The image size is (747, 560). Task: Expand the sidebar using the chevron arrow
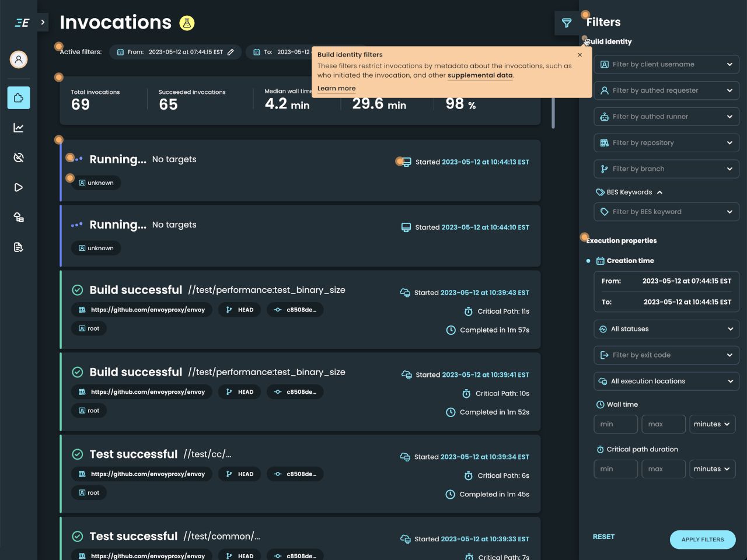tap(41, 23)
